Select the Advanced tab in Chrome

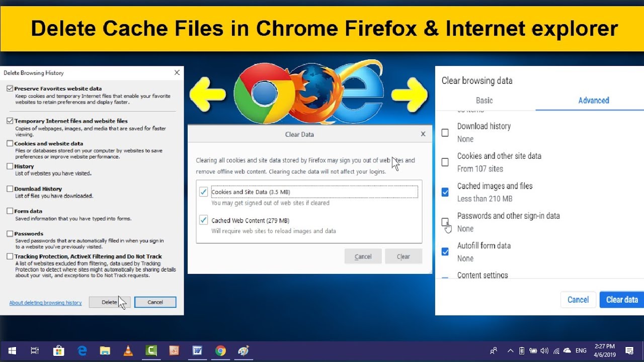coord(594,100)
